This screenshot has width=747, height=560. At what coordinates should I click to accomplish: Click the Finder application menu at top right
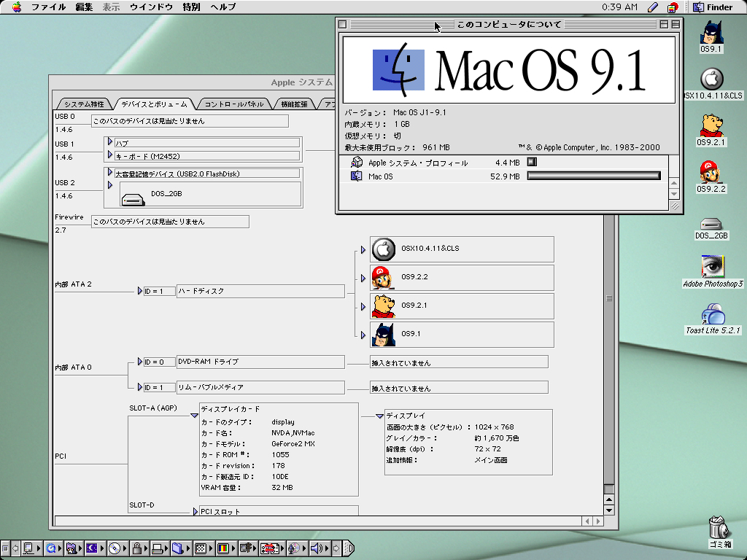coord(713,7)
